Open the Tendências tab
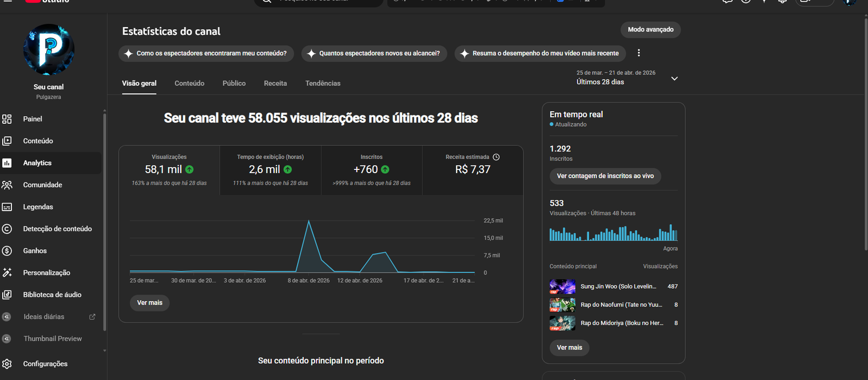The image size is (868, 380). 323,84
